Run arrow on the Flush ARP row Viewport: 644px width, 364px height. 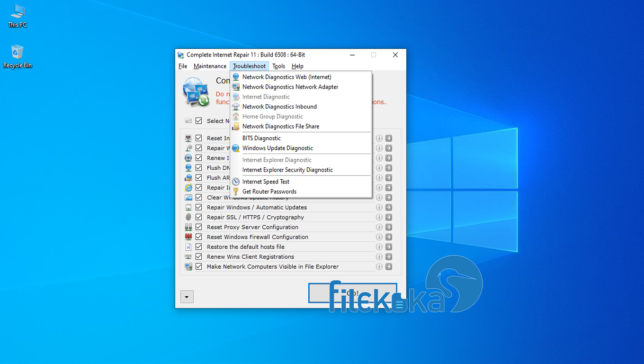coord(389,178)
